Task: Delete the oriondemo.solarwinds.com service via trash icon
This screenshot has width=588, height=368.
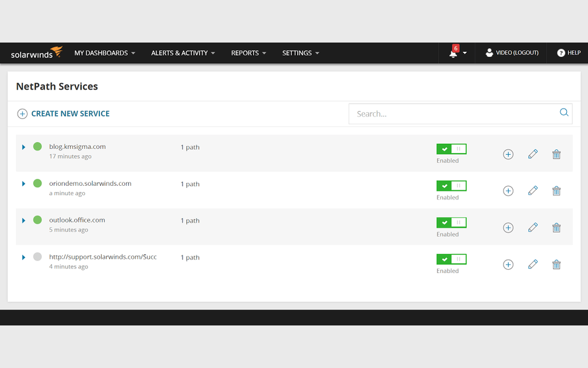Action: click(556, 191)
